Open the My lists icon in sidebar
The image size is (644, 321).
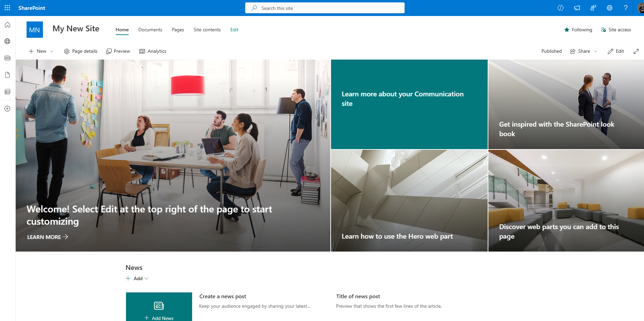point(7,92)
